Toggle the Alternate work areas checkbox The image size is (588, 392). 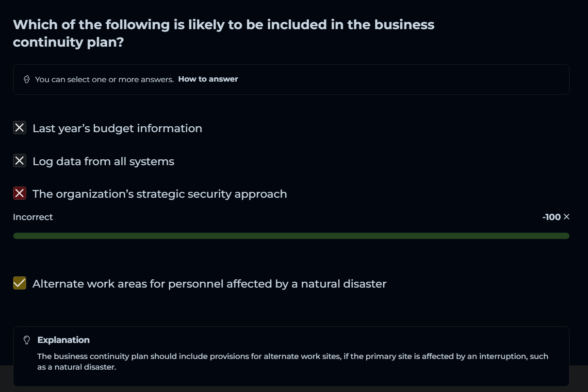pyautogui.click(x=19, y=283)
